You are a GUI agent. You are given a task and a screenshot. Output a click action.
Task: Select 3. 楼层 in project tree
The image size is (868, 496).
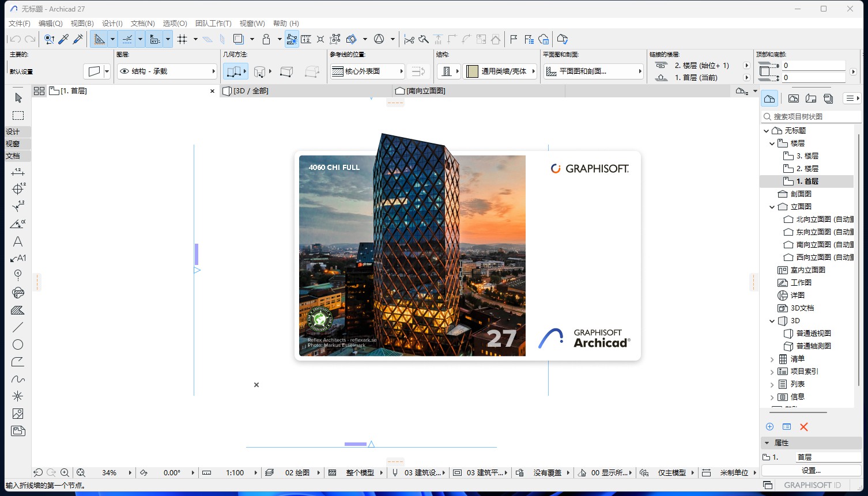click(807, 156)
